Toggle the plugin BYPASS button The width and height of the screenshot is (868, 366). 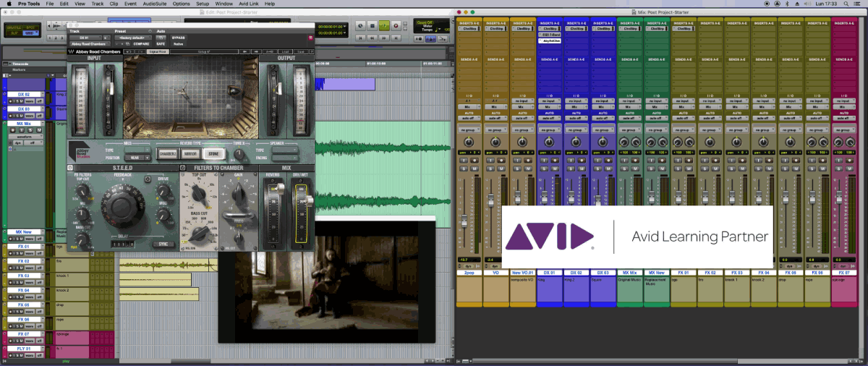coord(179,37)
